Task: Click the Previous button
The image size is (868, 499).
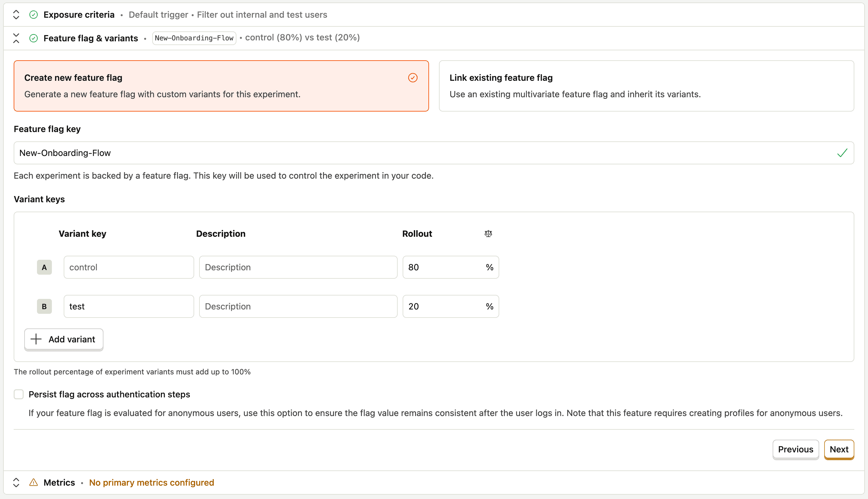Action: [x=795, y=449]
